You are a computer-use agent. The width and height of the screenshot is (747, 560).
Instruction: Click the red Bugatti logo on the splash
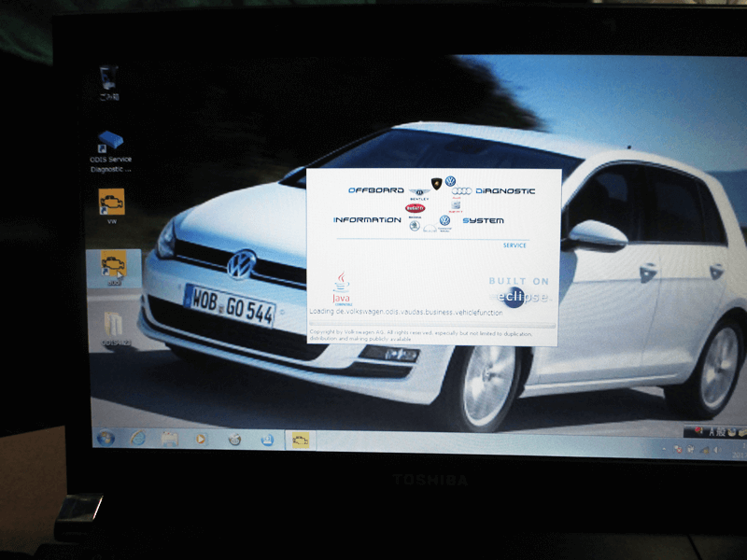(415, 208)
